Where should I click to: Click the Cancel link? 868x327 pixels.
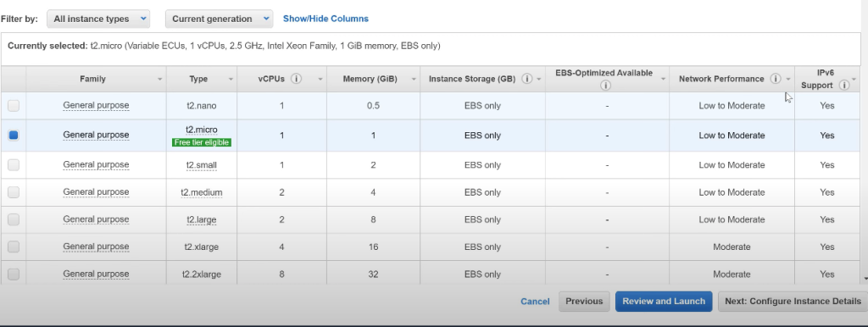pyautogui.click(x=535, y=302)
